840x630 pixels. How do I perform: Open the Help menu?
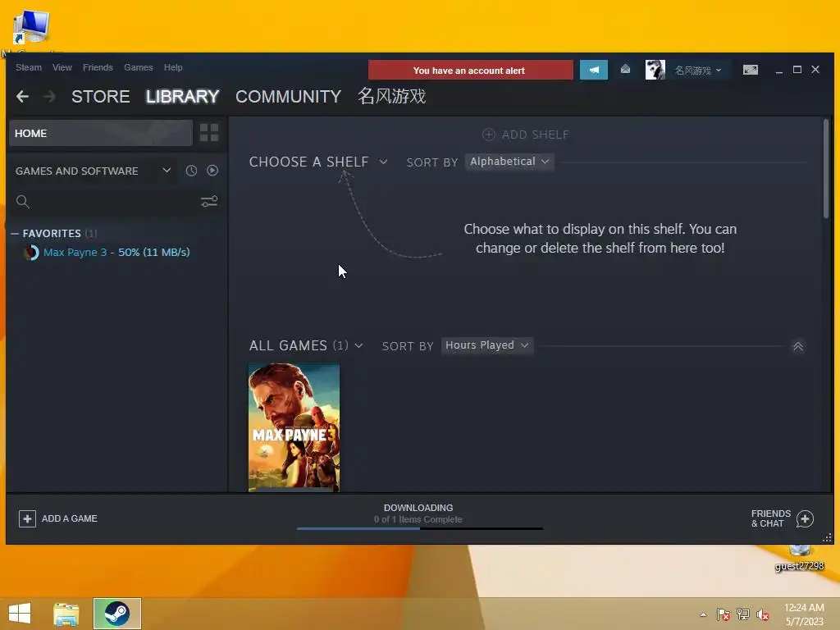(173, 67)
